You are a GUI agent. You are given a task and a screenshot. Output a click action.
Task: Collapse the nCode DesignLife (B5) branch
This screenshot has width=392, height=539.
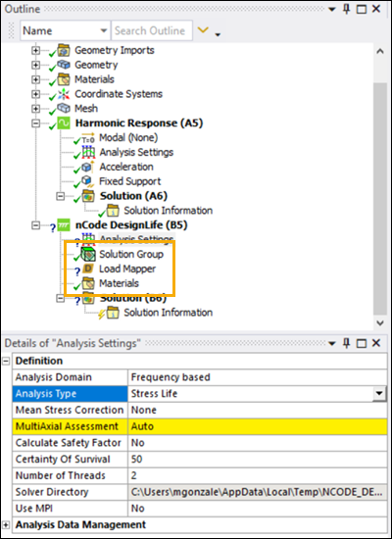35,225
